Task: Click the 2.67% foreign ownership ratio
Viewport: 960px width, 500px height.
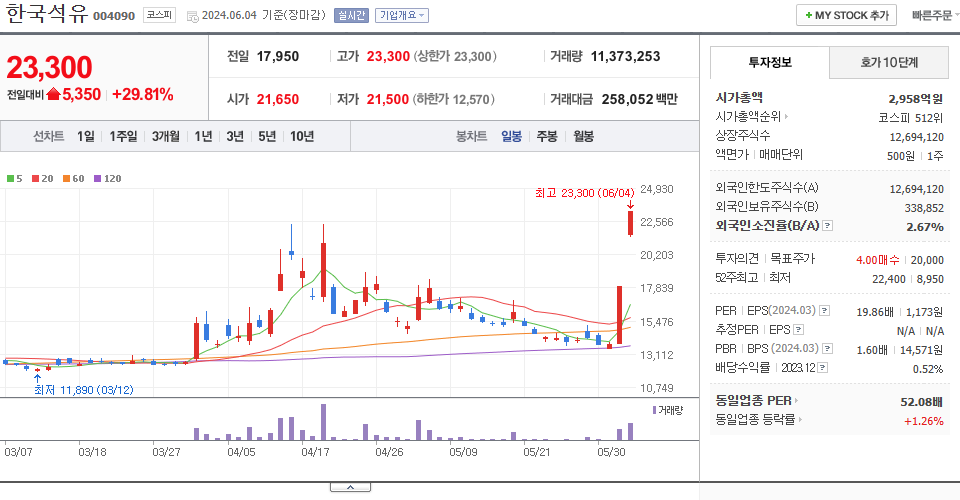Action: pos(924,227)
